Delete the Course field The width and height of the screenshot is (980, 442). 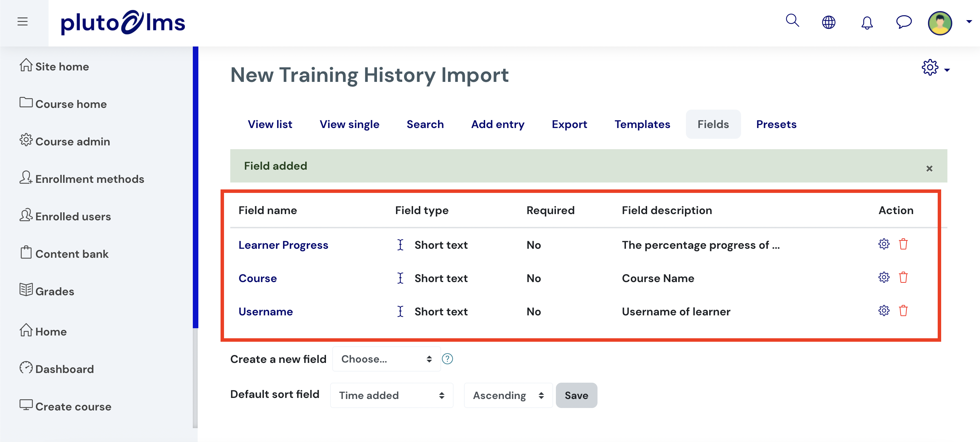coord(903,277)
